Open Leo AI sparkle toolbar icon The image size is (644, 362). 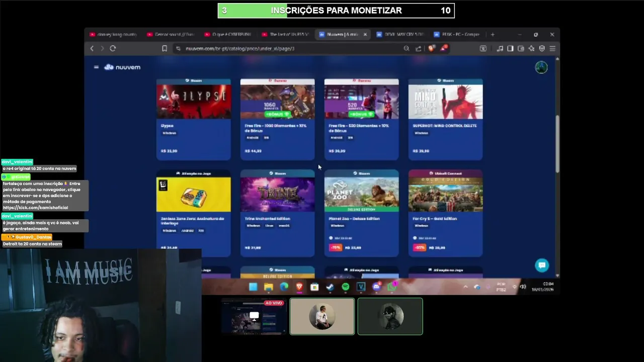coord(531,48)
